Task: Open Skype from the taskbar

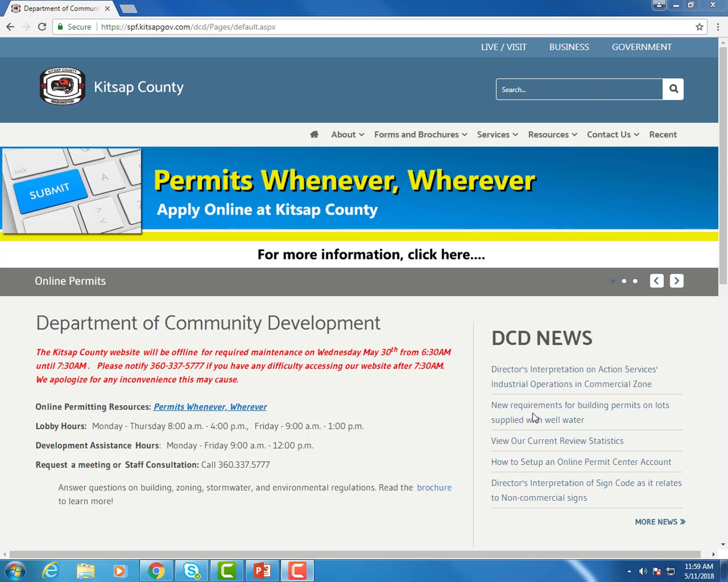Action: 191,571
